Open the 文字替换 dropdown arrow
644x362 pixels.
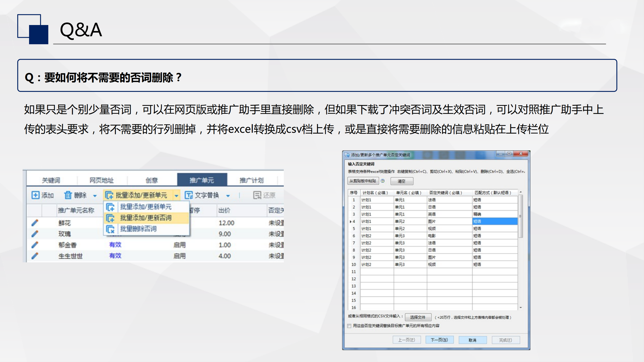[x=228, y=196]
